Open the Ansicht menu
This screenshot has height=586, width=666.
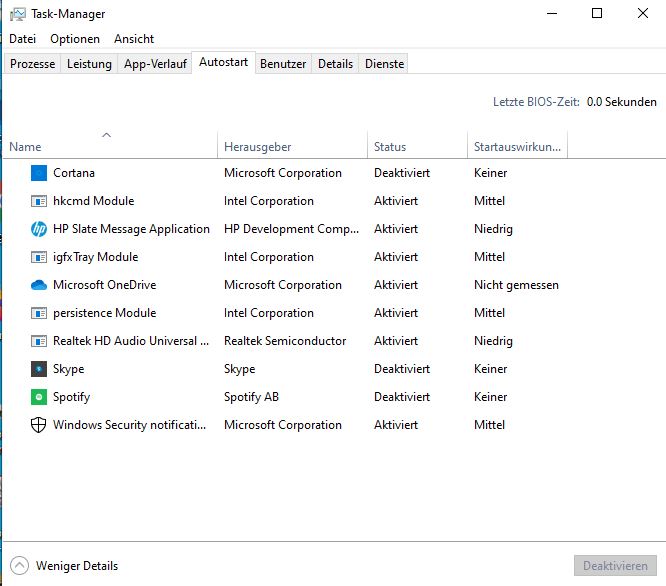point(134,39)
